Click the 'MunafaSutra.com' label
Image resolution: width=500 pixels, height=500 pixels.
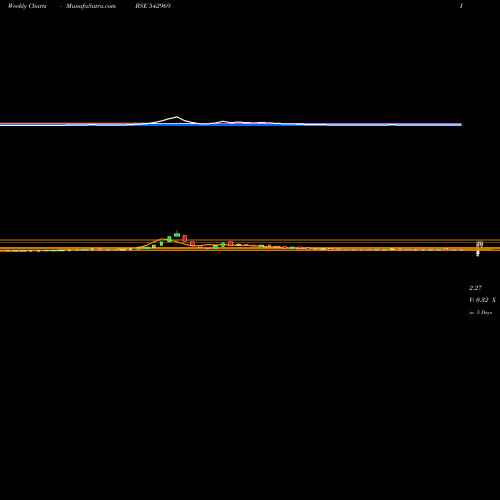pos(91,6)
